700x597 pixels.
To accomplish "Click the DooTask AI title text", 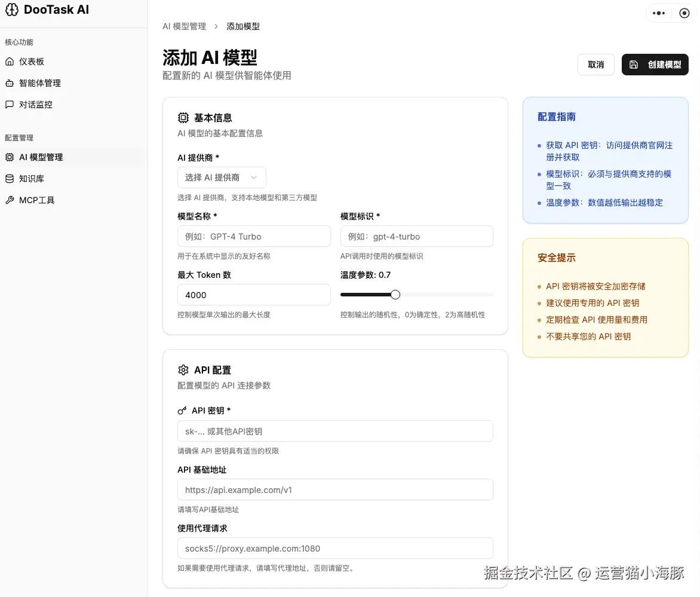I will click(56, 10).
